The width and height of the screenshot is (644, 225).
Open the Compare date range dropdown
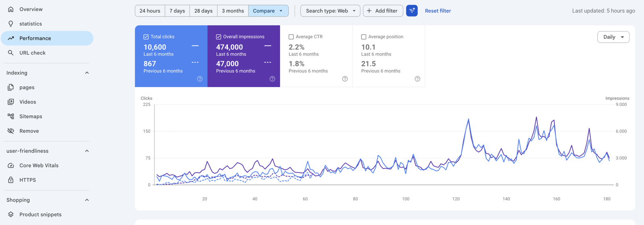(x=268, y=11)
